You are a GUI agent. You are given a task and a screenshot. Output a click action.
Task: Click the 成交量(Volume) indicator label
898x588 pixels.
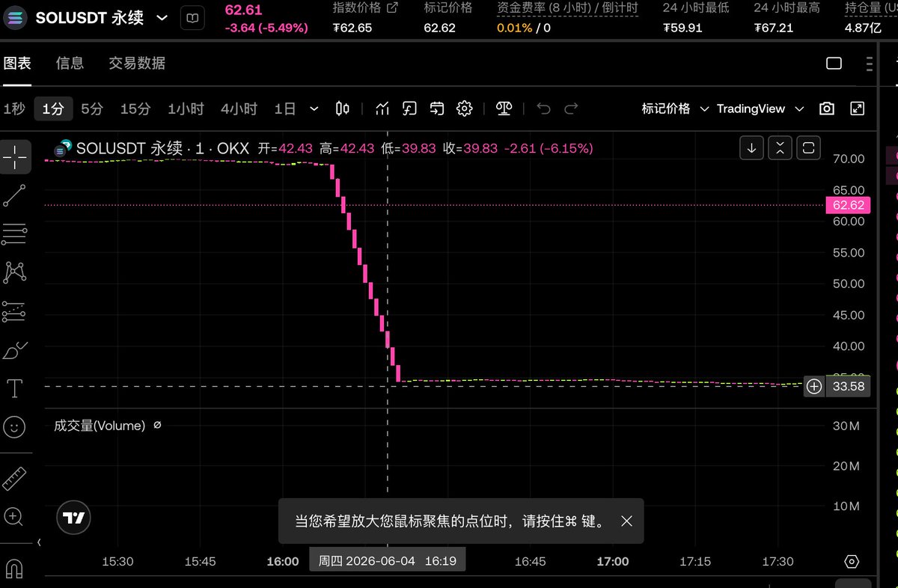click(x=100, y=426)
